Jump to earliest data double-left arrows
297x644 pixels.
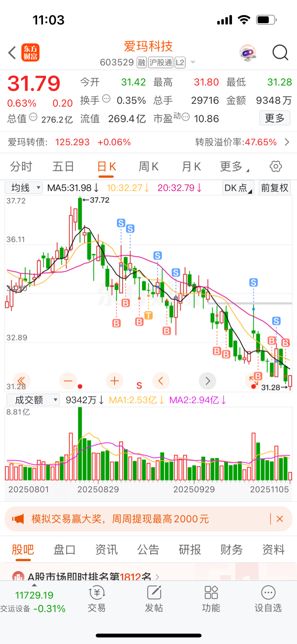pyautogui.click(x=22, y=381)
